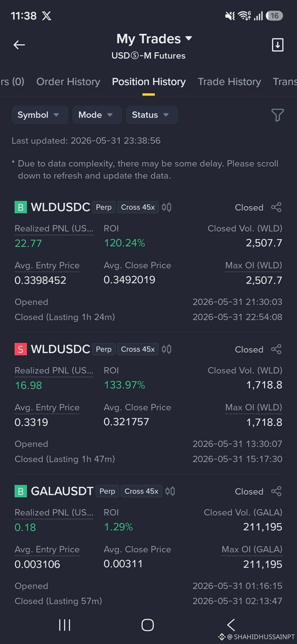Viewport: 297px width, 644px height.
Task: Tap Android home navigation button
Action: 148,625
